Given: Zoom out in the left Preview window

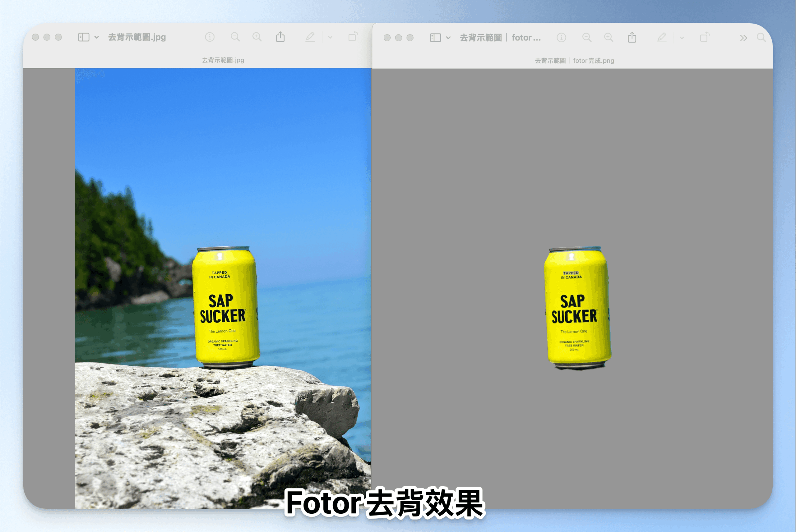Looking at the screenshot, I should 235,37.
